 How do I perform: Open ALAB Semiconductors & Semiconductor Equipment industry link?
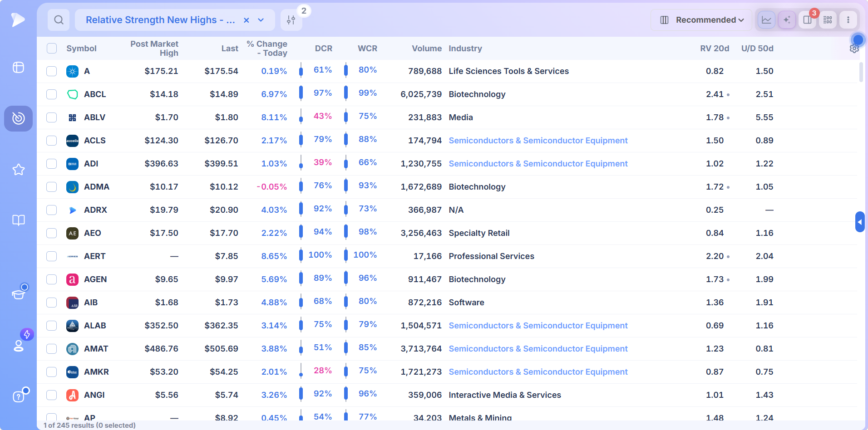(538, 326)
